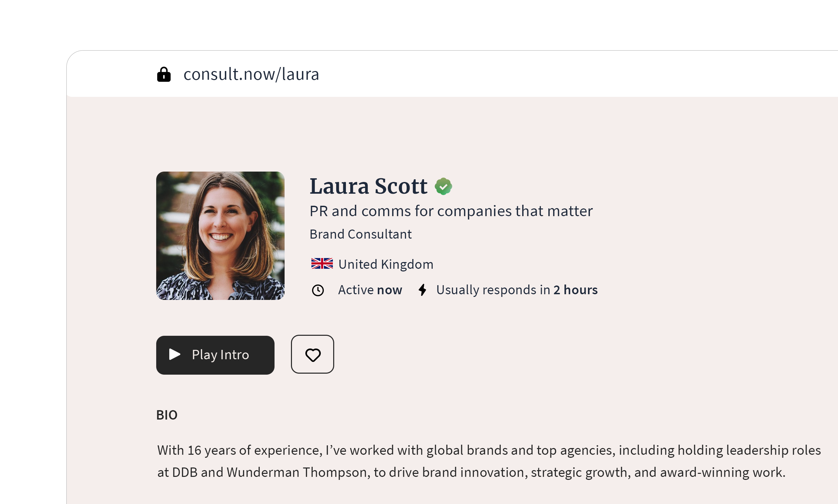Click Usually responds in 2 hours text

pyautogui.click(x=517, y=290)
